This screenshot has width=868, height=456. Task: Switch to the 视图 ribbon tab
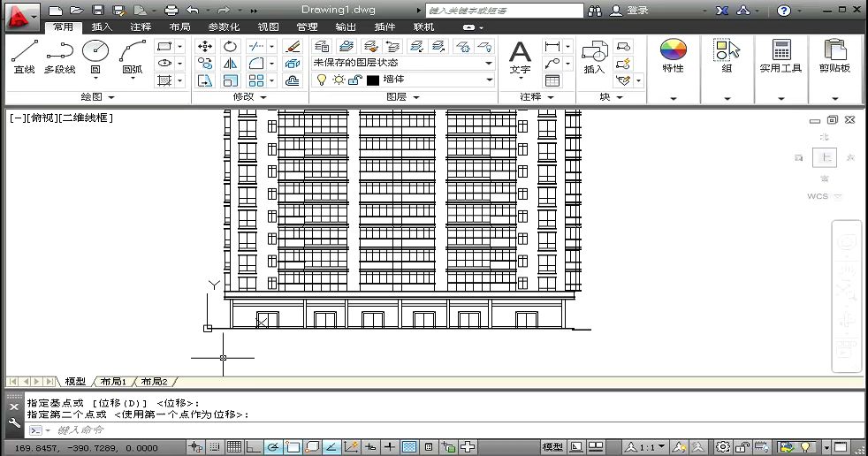pyautogui.click(x=268, y=27)
